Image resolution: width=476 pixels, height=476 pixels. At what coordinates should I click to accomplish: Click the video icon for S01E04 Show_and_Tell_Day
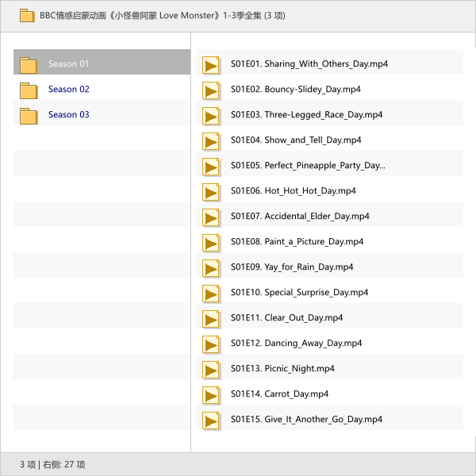[x=211, y=140]
